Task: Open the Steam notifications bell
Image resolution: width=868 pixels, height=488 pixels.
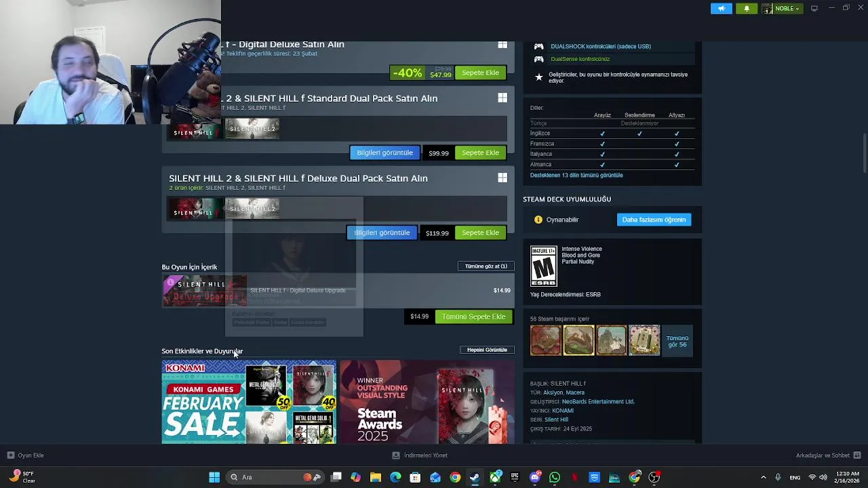Action: (747, 9)
